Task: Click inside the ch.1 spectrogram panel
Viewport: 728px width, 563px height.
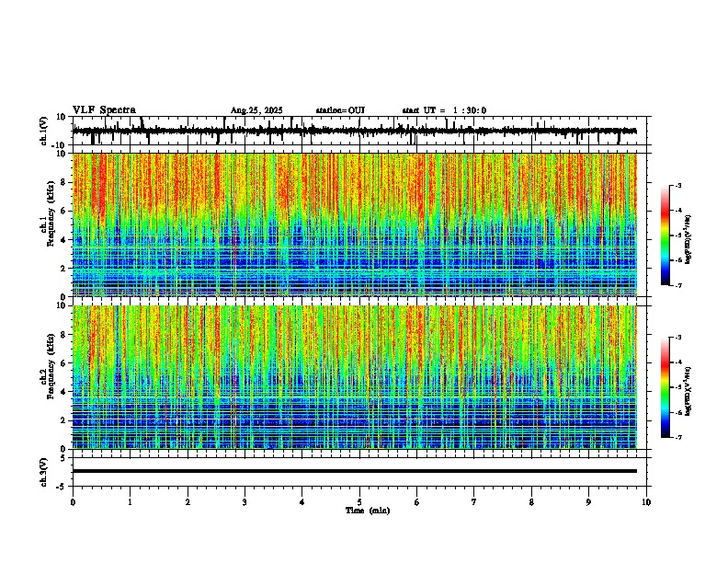Action: [x=355, y=224]
